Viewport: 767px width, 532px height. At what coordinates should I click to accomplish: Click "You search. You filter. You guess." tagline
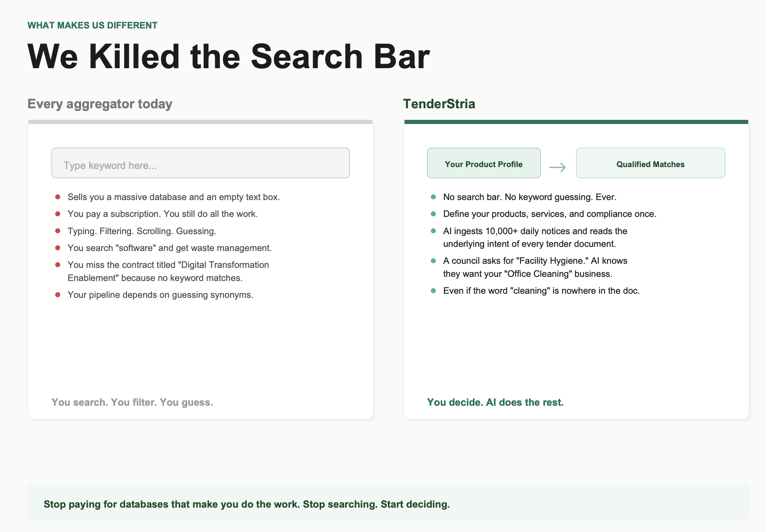[x=132, y=402]
